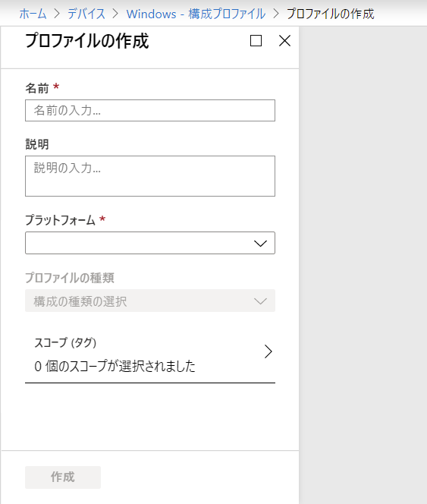The height and width of the screenshot is (504, 427).
Task: Close the プロファイルの作成 panel
Action: pos(284,41)
